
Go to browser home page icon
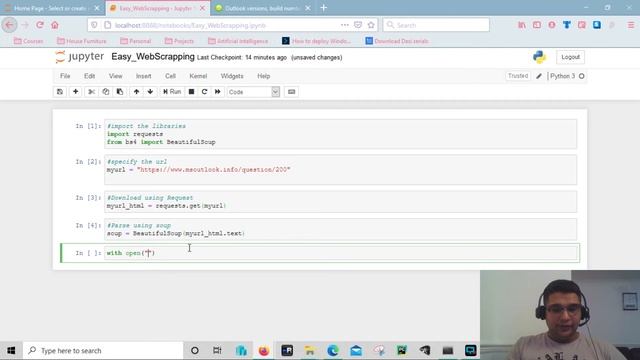point(55,25)
